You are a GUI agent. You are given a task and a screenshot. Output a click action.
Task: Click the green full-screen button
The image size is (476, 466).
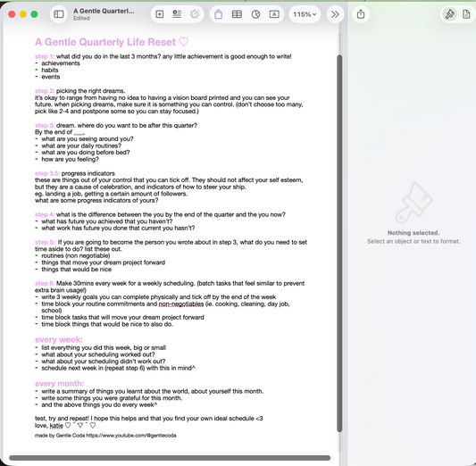point(34,14)
